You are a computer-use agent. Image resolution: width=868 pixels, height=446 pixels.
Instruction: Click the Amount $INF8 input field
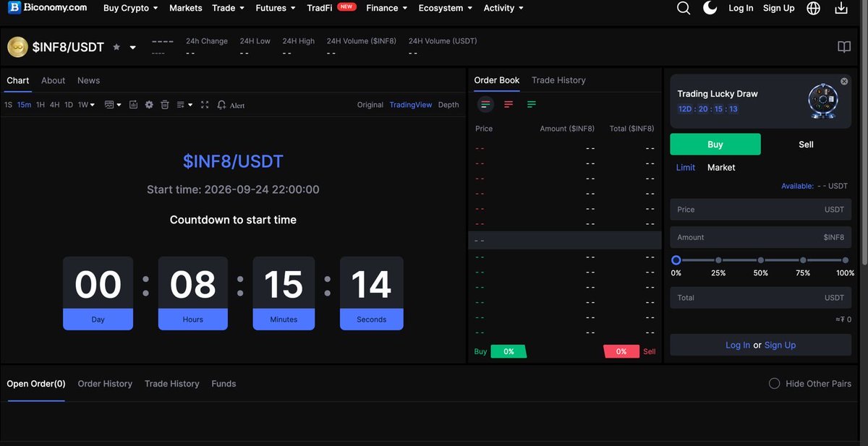pyautogui.click(x=760, y=237)
